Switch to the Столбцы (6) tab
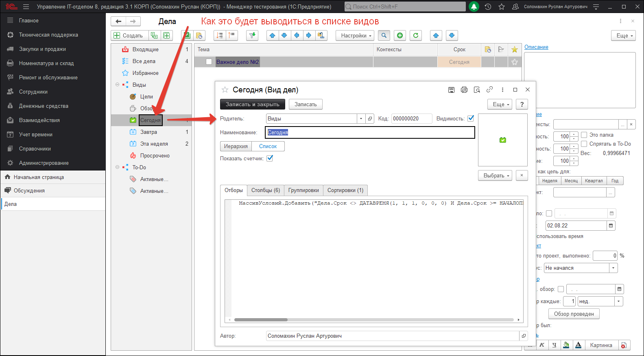This screenshot has height=356, width=644. coord(265,190)
